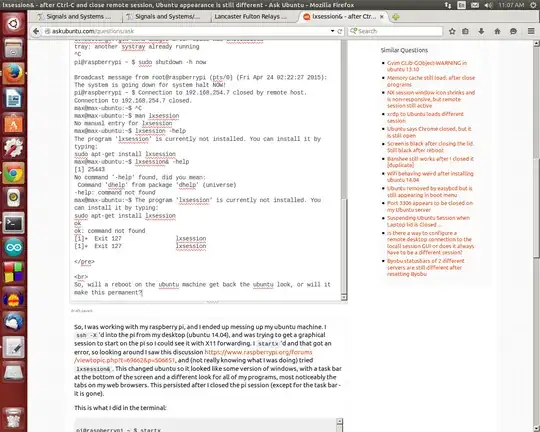Image resolution: width=540 pixels, height=432 pixels.
Task: Open 'WiFi behaving weird after installing' question
Action: 430,177
